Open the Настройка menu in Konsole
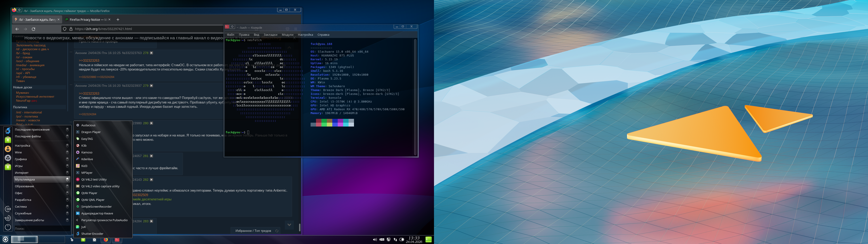This screenshot has height=244, width=868. [x=305, y=35]
